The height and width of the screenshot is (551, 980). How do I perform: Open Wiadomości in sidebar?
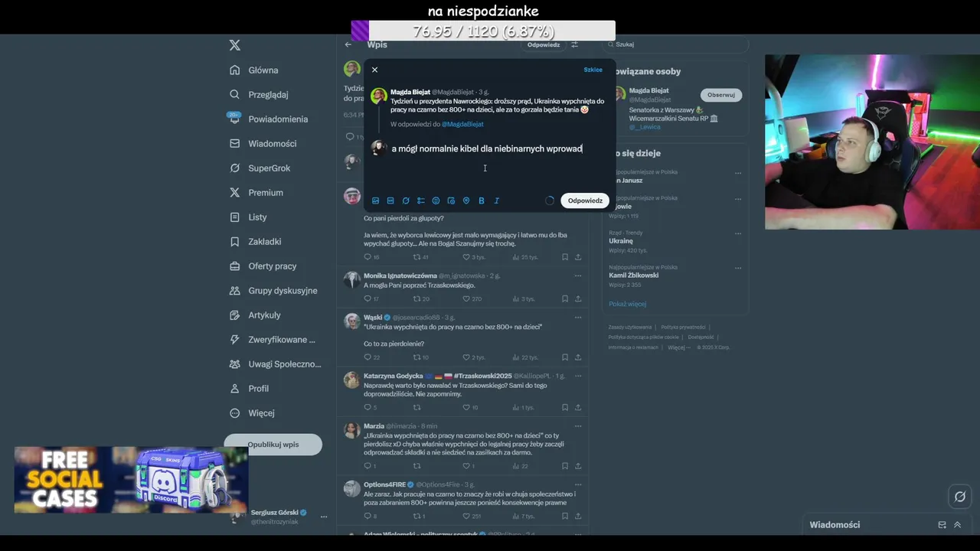coord(263,143)
